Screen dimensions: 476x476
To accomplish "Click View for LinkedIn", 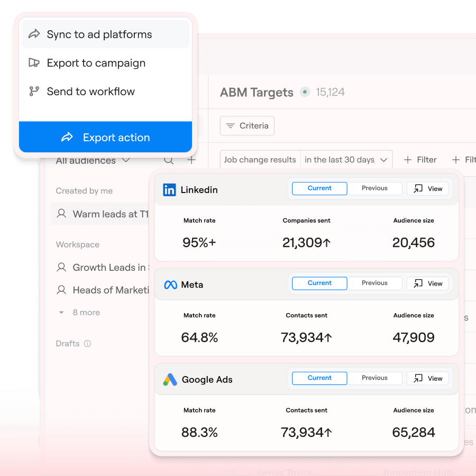I will coord(428,188).
